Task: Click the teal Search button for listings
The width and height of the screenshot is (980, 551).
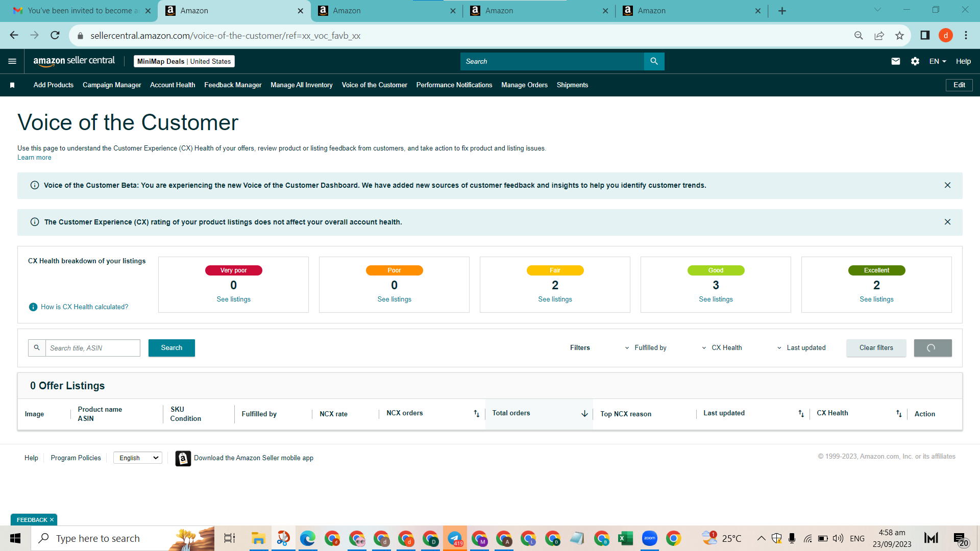Action: [x=171, y=348]
